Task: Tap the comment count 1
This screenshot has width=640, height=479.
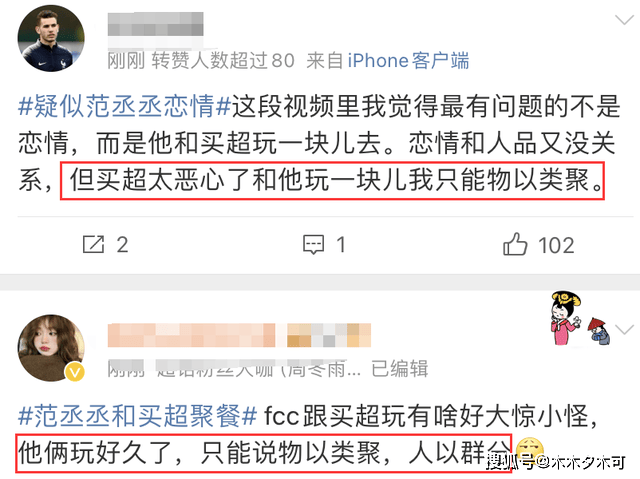Action: tap(341, 245)
